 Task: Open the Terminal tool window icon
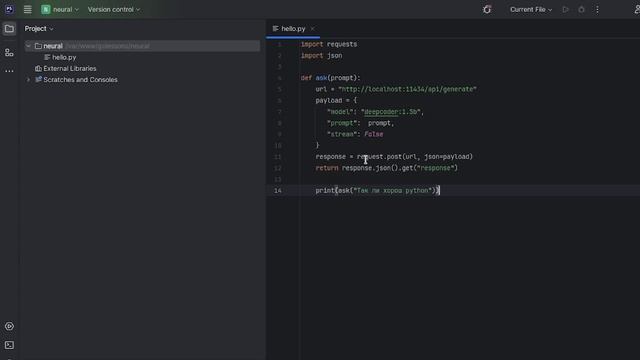click(x=9, y=345)
